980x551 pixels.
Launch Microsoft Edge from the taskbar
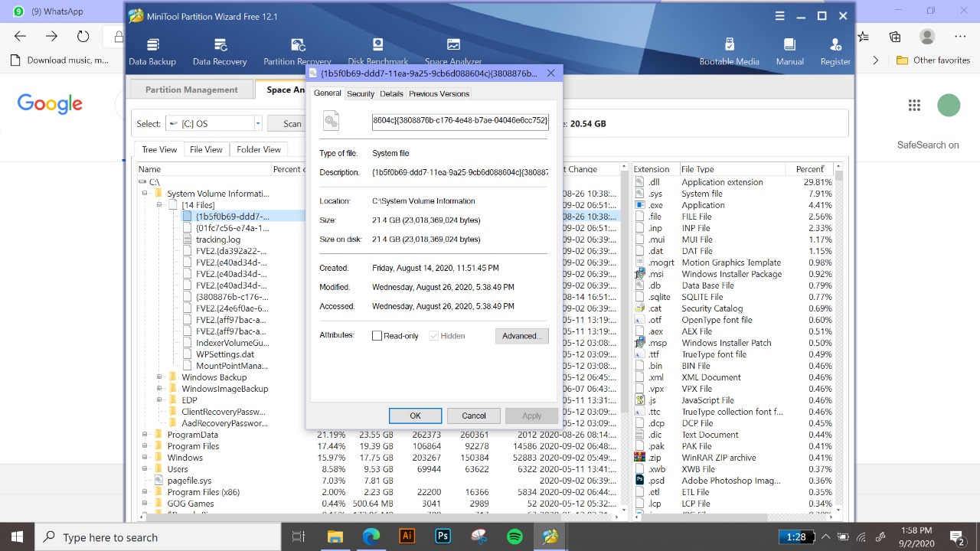[x=371, y=537]
